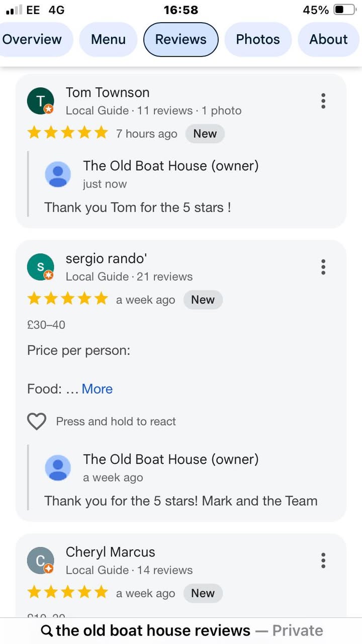The image size is (362, 644).
Task: Switch to the Overview tab
Action: tap(32, 39)
